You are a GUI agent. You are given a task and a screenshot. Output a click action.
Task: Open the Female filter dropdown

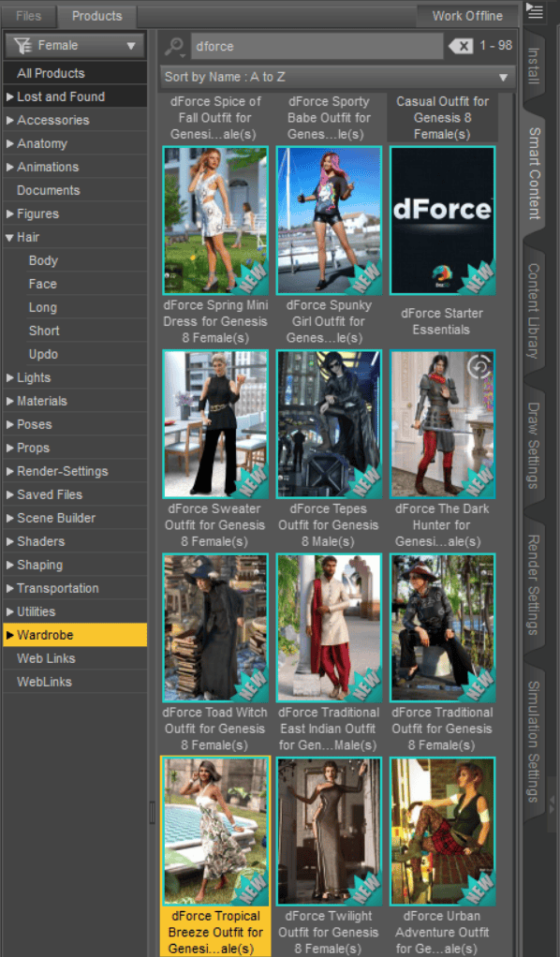(x=76, y=46)
